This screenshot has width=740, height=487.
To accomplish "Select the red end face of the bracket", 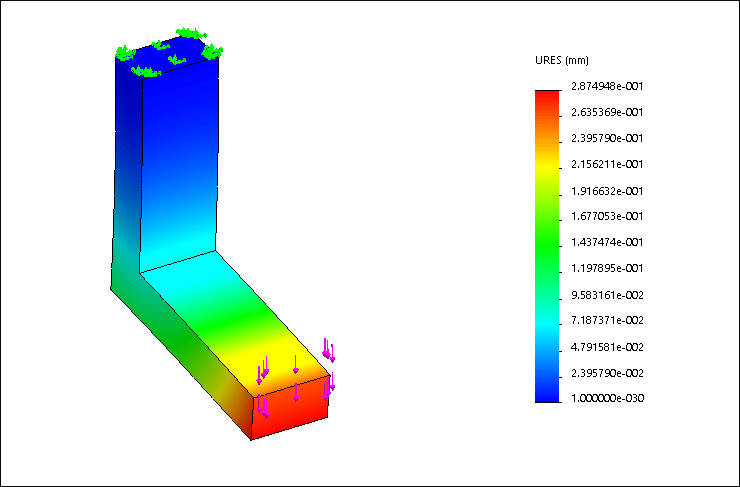I will 290,407.
